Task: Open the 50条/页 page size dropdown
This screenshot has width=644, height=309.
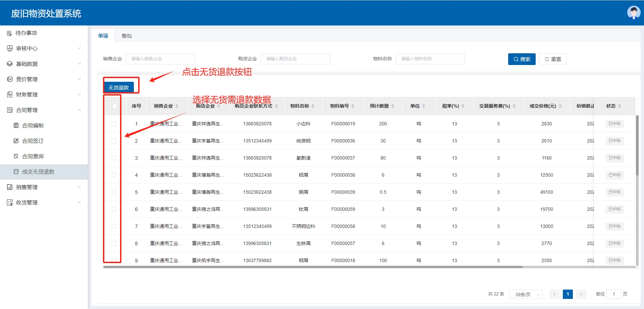Action: coord(526,295)
